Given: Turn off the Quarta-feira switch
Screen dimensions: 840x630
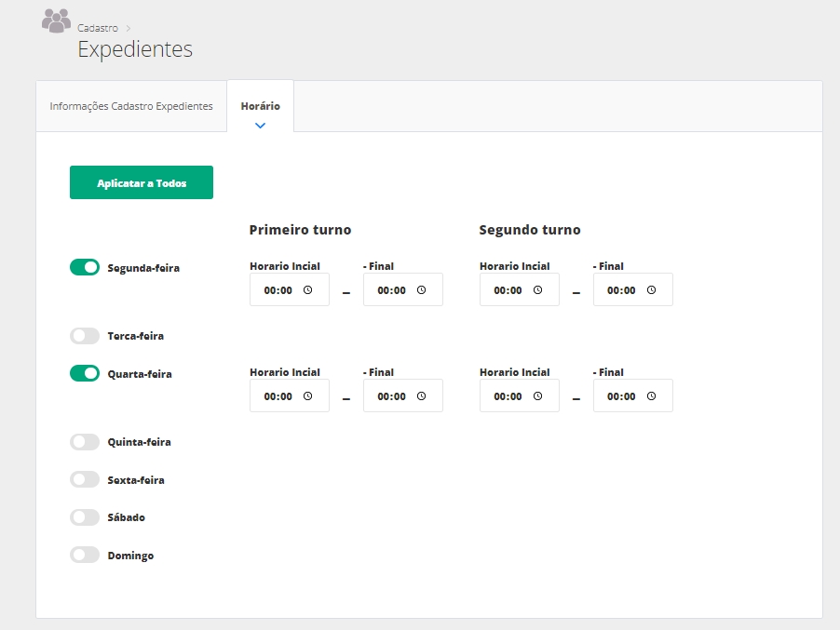Looking at the screenshot, I should pyautogui.click(x=85, y=373).
